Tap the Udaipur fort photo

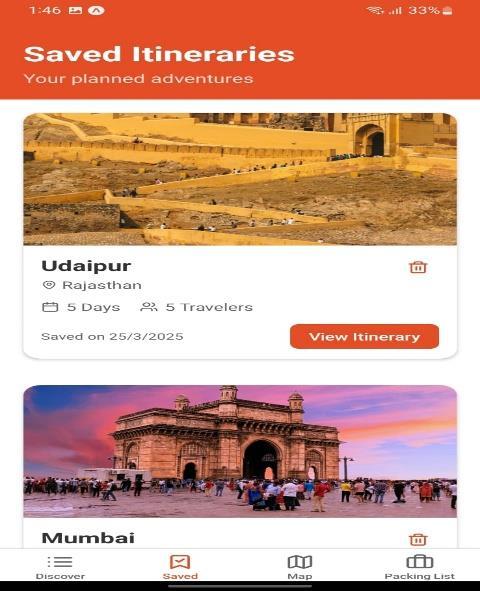coord(240,179)
